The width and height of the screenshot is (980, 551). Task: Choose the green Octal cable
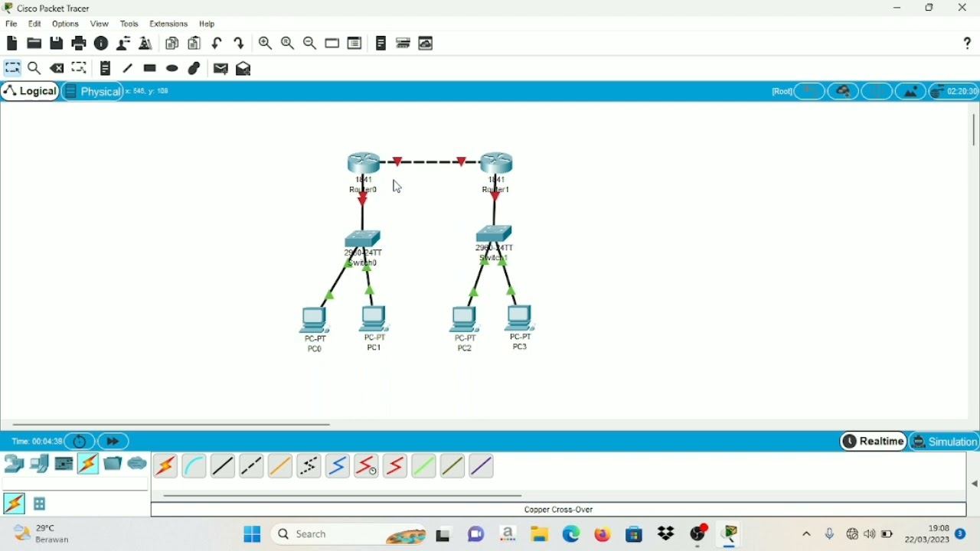pos(424,466)
